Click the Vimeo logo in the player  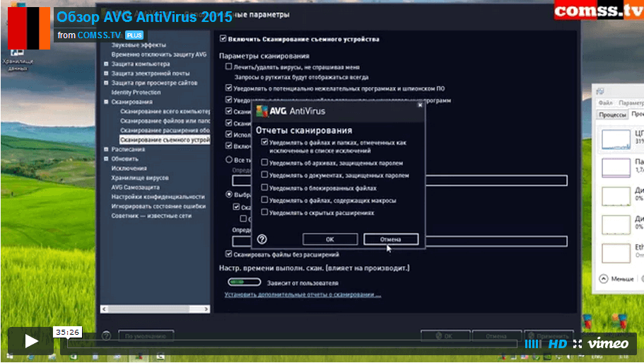pyautogui.click(x=608, y=344)
